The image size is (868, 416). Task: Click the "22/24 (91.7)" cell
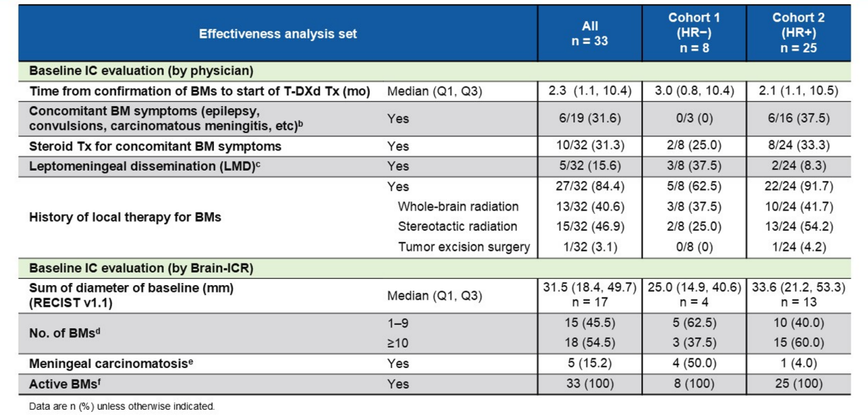798,186
